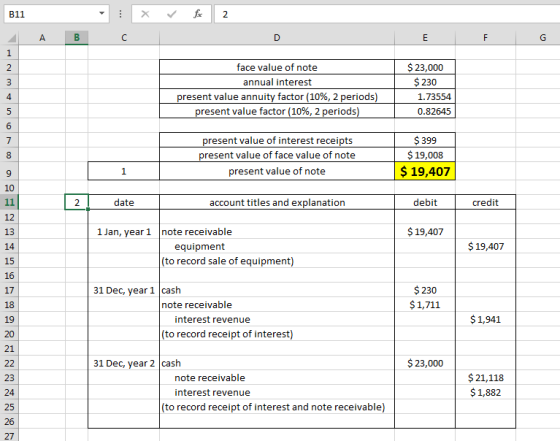
Task: Click the '31 Dec, year 2' date cell
Action: point(124,363)
